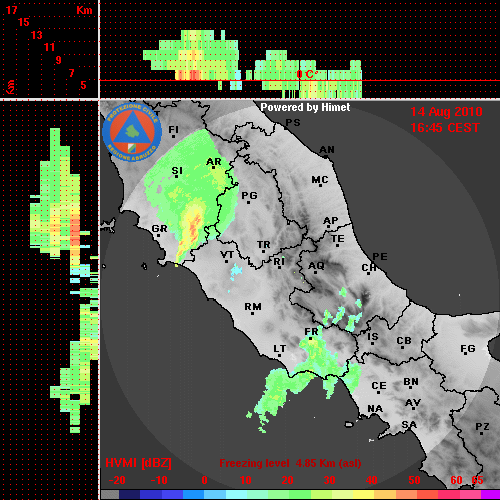Click the PE city label
This screenshot has height=500, width=500.
click(x=380, y=257)
